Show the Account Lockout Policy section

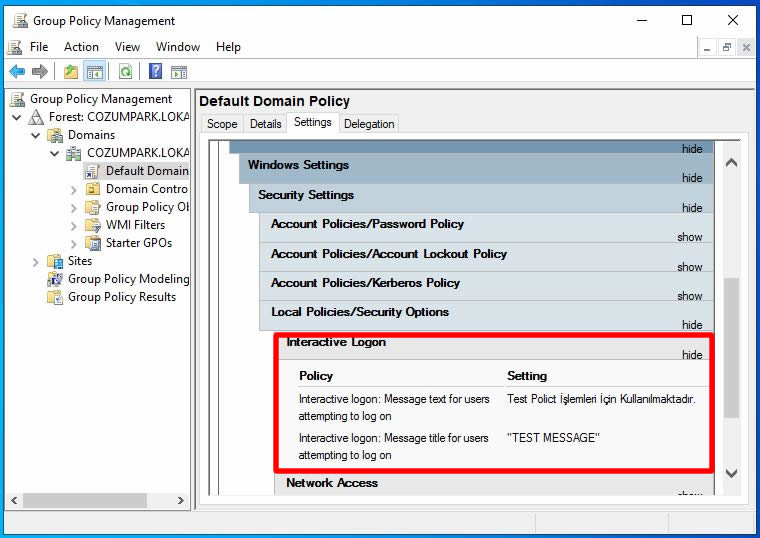[689, 267]
